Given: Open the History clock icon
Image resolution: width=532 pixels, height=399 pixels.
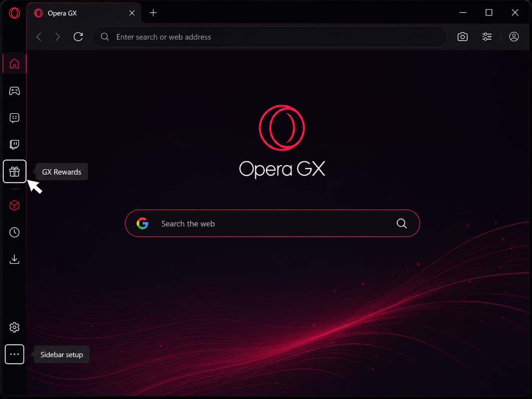Looking at the screenshot, I should [14, 232].
